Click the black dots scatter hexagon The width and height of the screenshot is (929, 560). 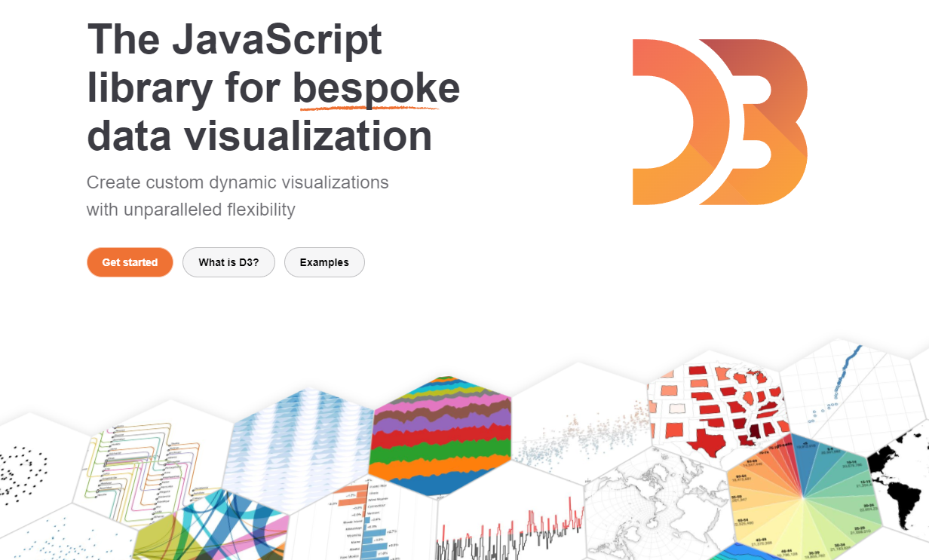[x=26, y=466]
